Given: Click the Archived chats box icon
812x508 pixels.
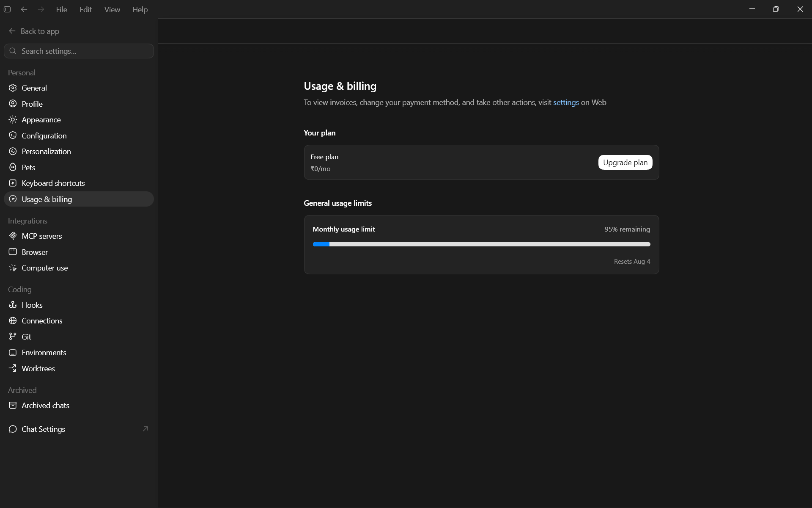Looking at the screenshot, I should [13, 405].
